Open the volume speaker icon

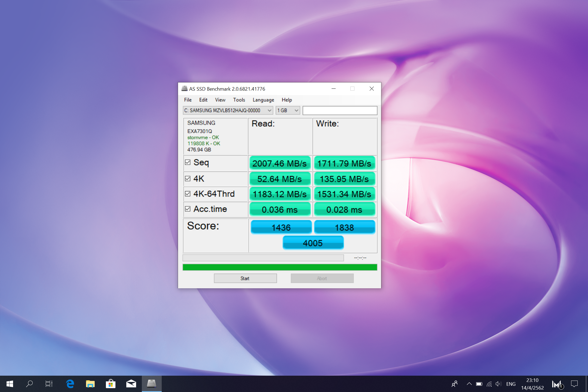pyautogui.click(x=498, y=384)
